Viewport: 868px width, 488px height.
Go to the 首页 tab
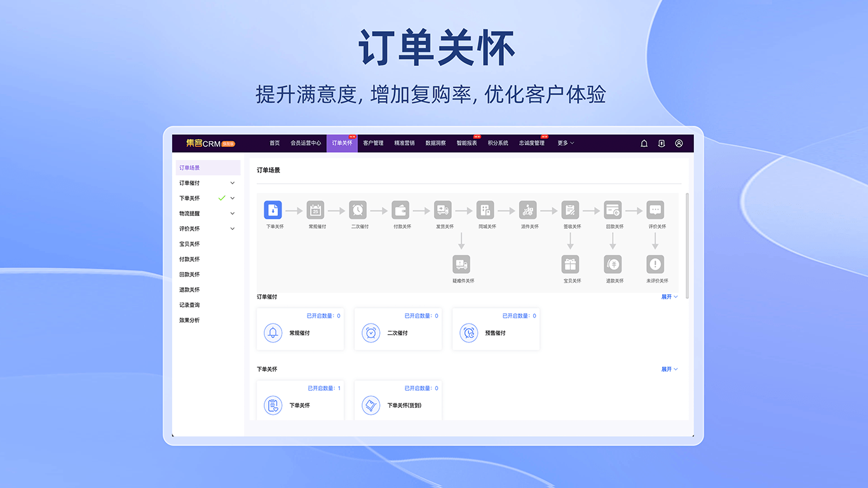pyautogui.click(x=275, y=144)
